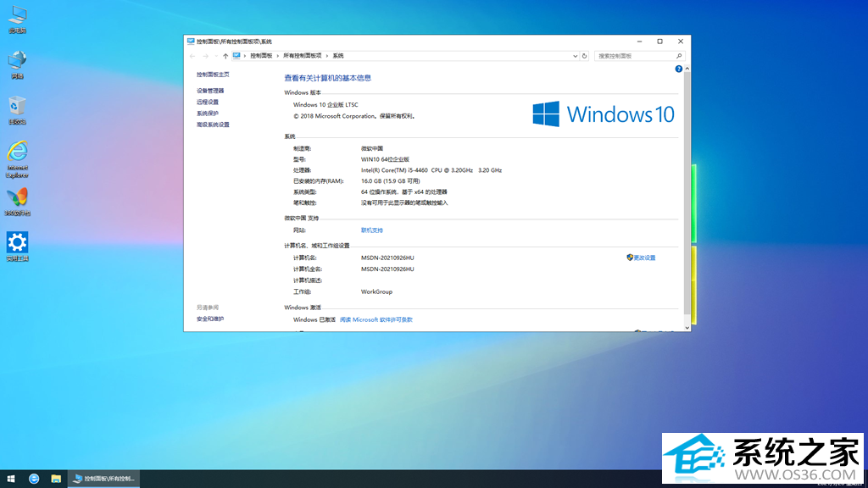Click the 计算机全名 value MSDN-20210926HU
Screen dimensions: 868x488
click(x=387, y=269)
